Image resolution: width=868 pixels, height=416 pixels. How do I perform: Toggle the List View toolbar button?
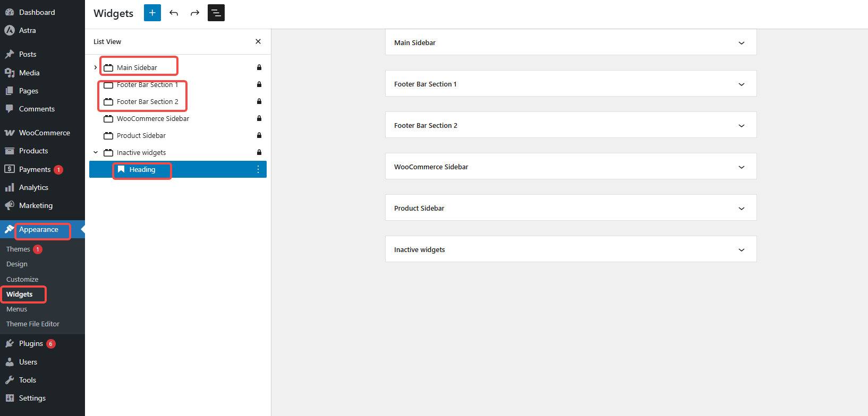pos(216,13)
